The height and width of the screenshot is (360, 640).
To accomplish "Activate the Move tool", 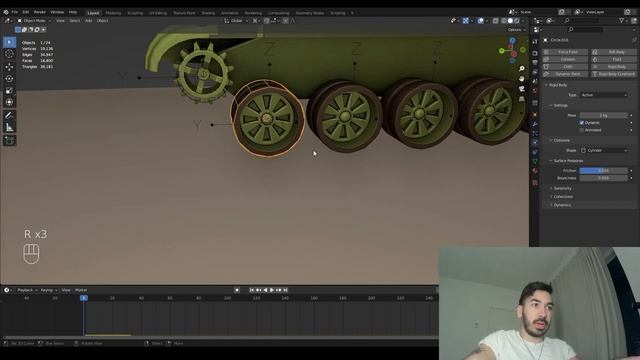I will [x=9, y=67].
